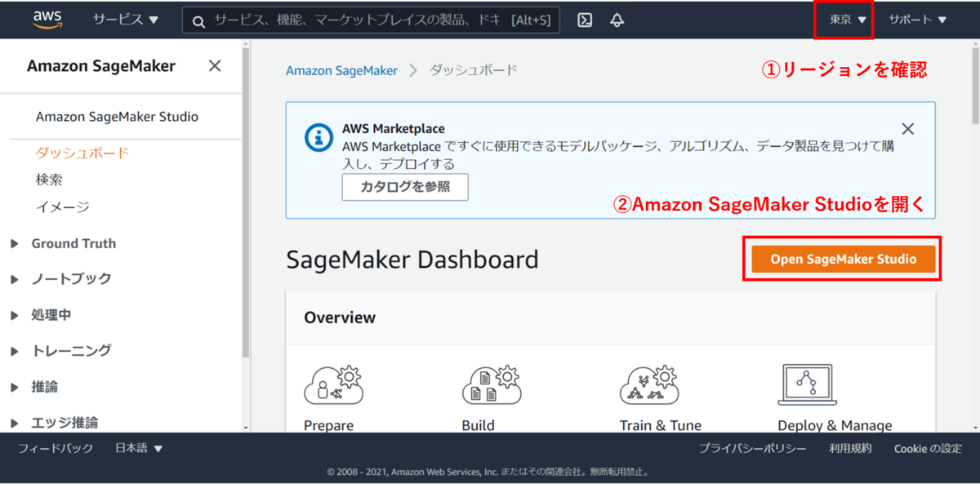This screenshot has width=980, height=484.
Task: Open the 利用規約 link
Action: pos(850,448)
